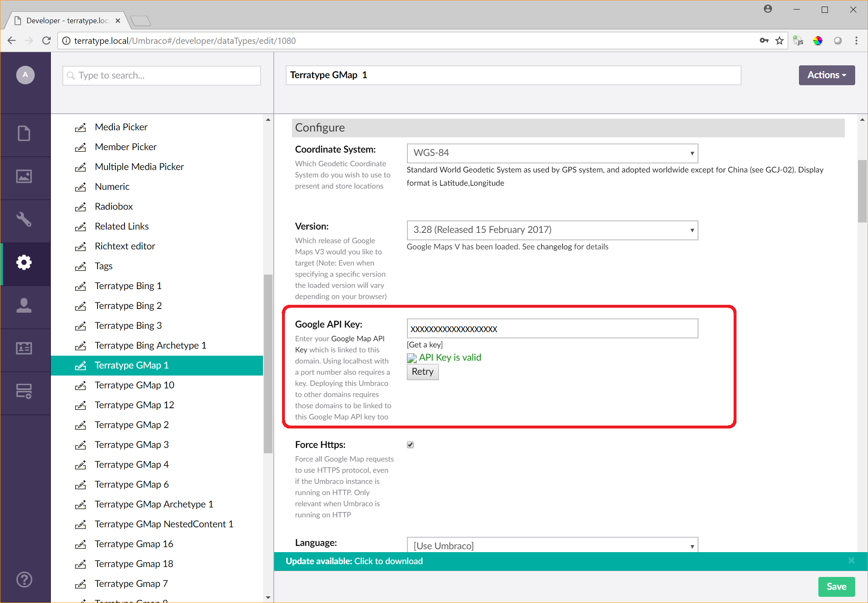Click the edit icon beside Tags
Viewport: 868px width, 603px height.
click(80, 266)
